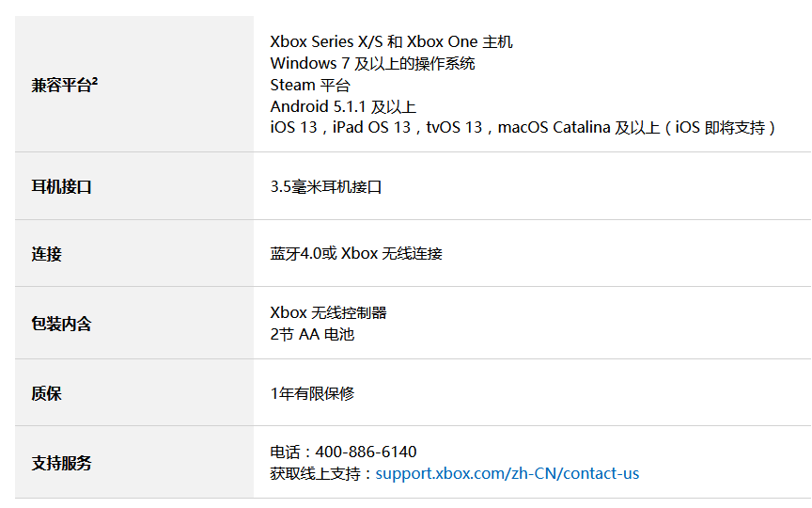812x508 pixels.
Task: Click the 质保 row header
Action: click(47, 393)
